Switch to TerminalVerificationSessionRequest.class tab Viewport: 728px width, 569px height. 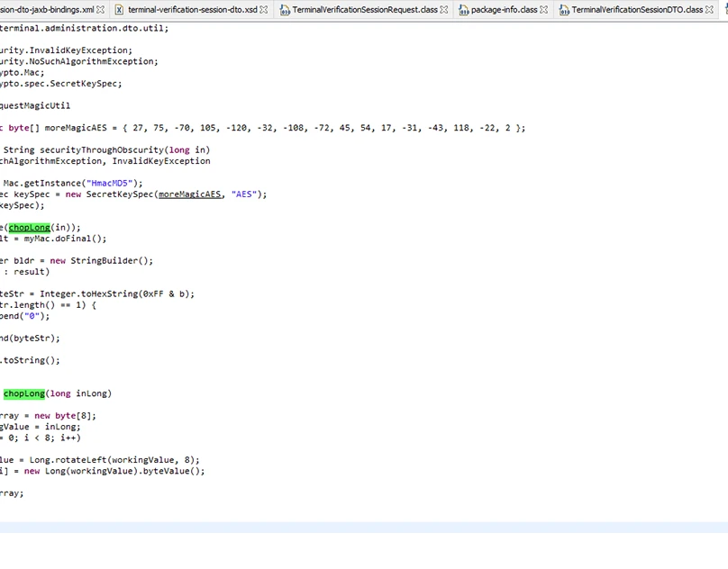coord(366,10)
